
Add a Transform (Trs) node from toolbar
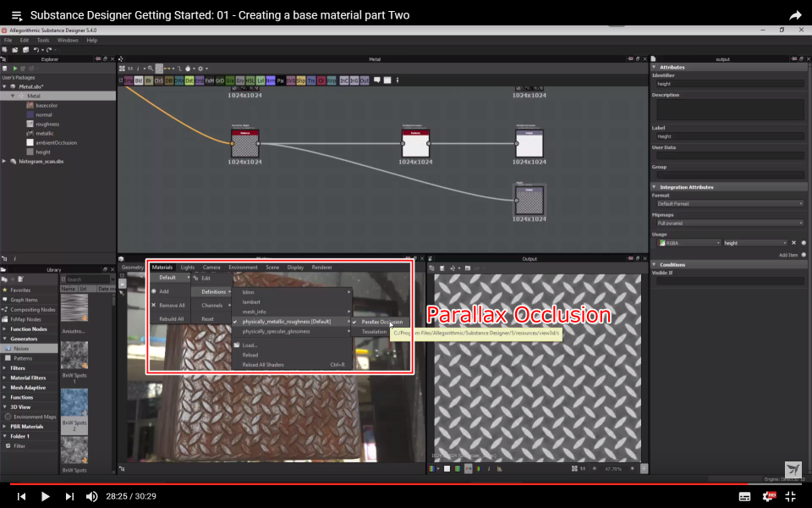tap(311, 81)
